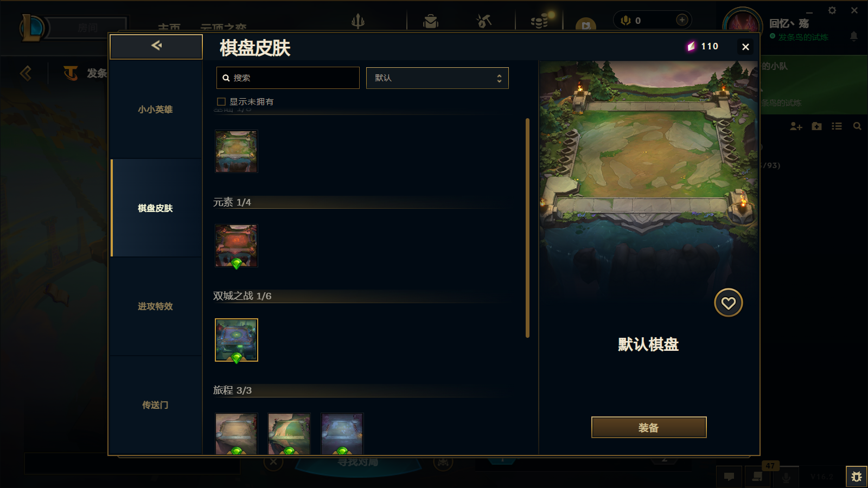Open the bug report icon
The height and width of the screenshot is (488, 868).
pyautogui.click(x=857, y=477)
